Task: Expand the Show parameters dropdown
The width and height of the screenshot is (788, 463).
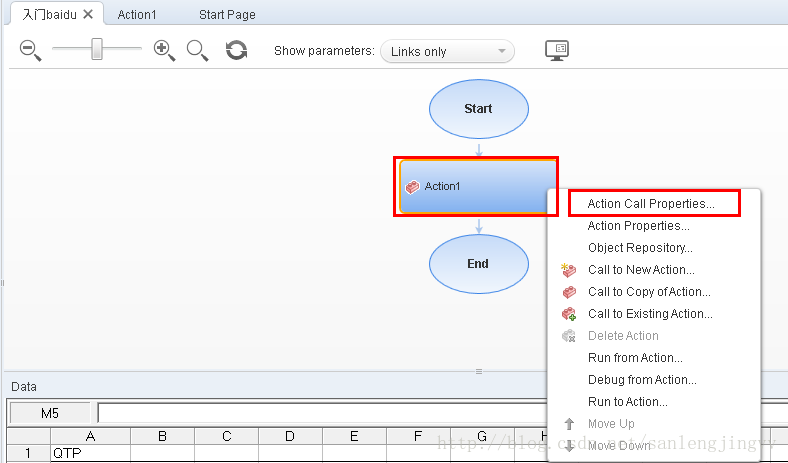Action: [x=447, y=51]
